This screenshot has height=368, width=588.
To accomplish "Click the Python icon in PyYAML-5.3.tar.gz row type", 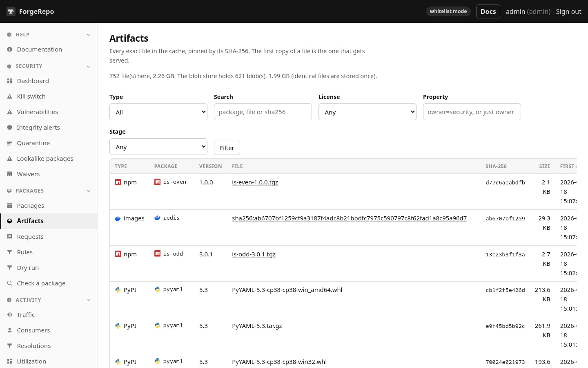I will click(118, 326).
